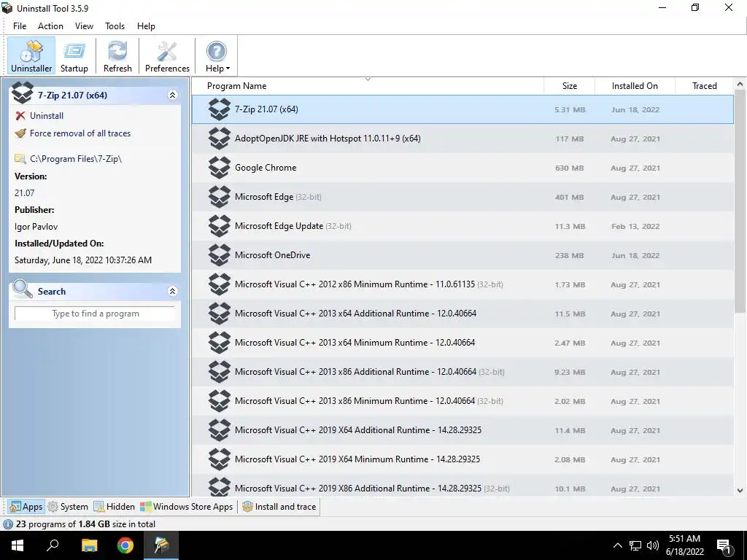
Task: Click scroll up arrow of the program list
Action: coord(740,85)
